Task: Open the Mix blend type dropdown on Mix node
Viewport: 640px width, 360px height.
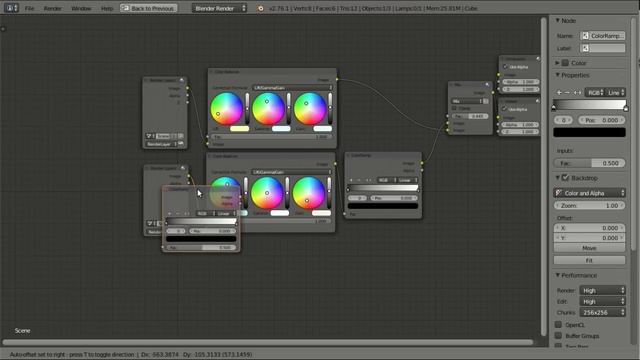Action: tap(467, 101)
